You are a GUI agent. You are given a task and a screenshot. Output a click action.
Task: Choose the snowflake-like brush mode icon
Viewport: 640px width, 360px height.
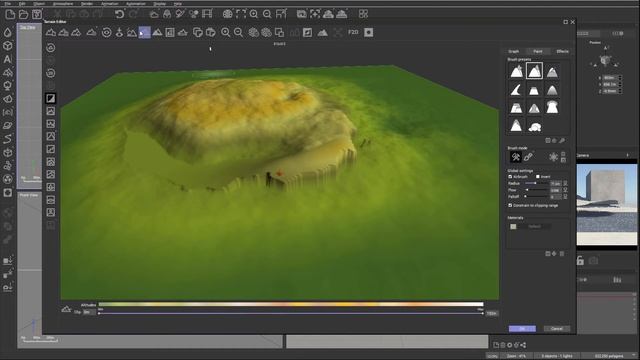point(553,157)
